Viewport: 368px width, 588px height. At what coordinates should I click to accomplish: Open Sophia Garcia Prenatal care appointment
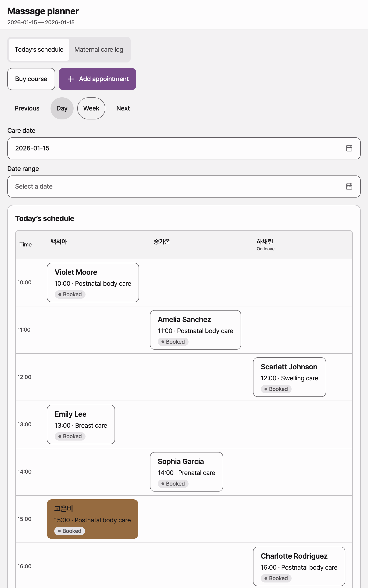pyautogui.click(x=187, y=472)
